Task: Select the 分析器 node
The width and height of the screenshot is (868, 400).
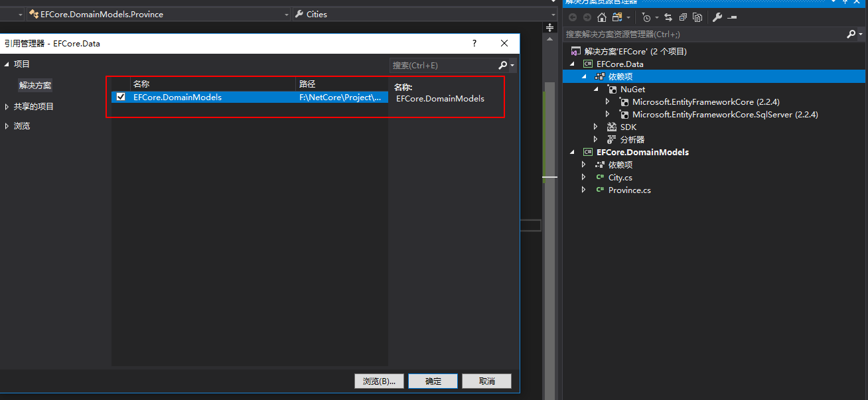Action: pos(632,139)
